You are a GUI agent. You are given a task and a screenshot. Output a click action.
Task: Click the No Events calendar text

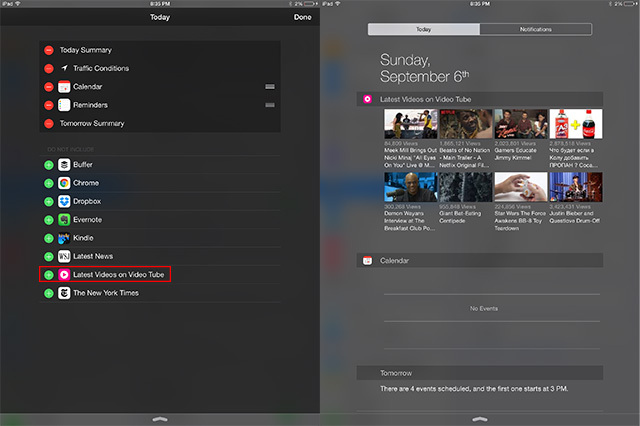[484, 308]
